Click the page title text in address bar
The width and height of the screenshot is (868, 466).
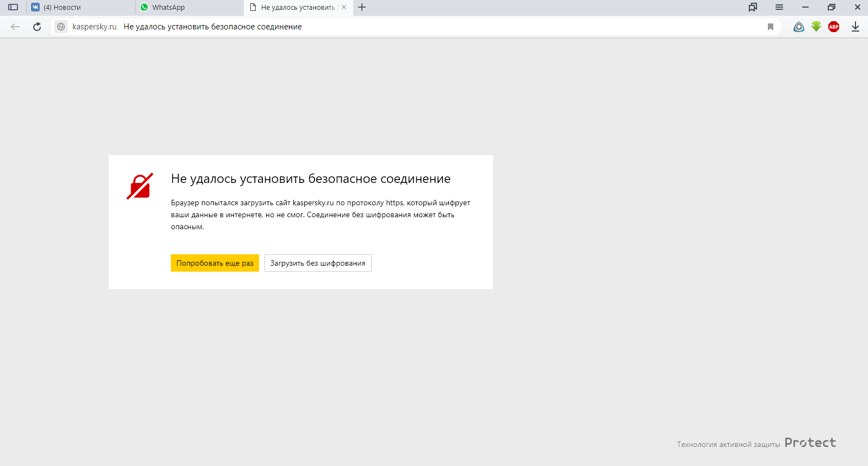[213, 27]
